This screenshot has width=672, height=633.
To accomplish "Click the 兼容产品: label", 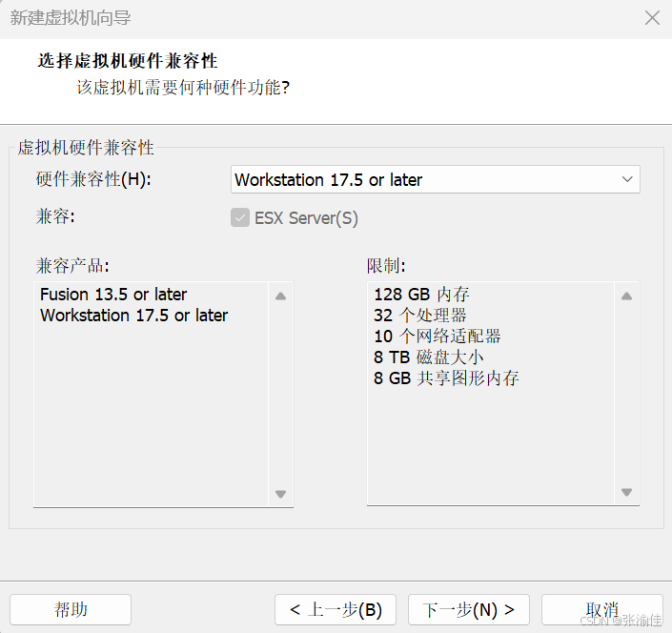I will click(x=72, y=266).
